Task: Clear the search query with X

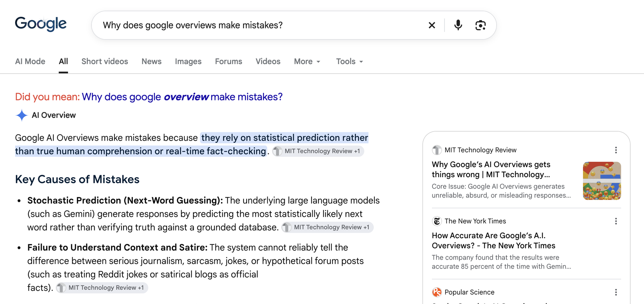Action: (432, 25)
